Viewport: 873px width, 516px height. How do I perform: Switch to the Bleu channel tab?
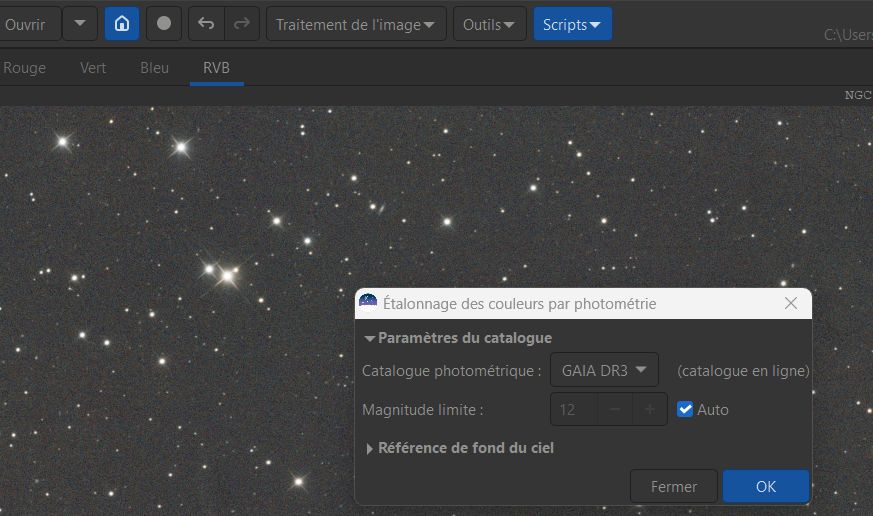tap(154, 68)
